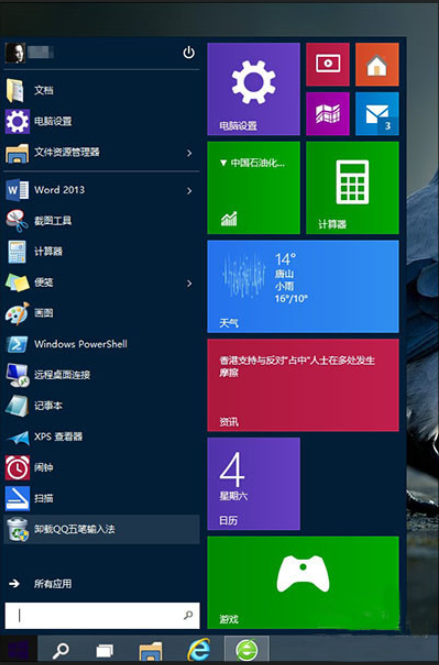The height and width of the screenshot is (665, 439).
Task: Click the magnifier in the search box
Action: [x=188, y=615]
